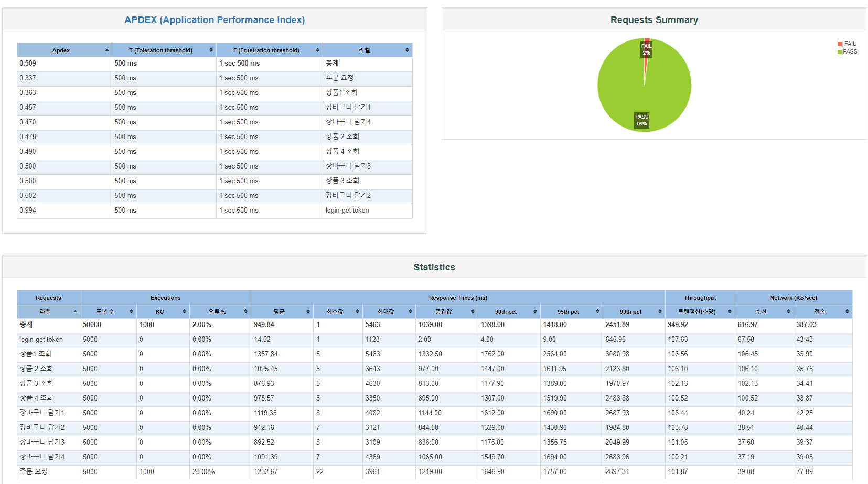Click the Response Times (ms) group header
The width and height of the screenshot is (868, 484).
tap(458, 298)
